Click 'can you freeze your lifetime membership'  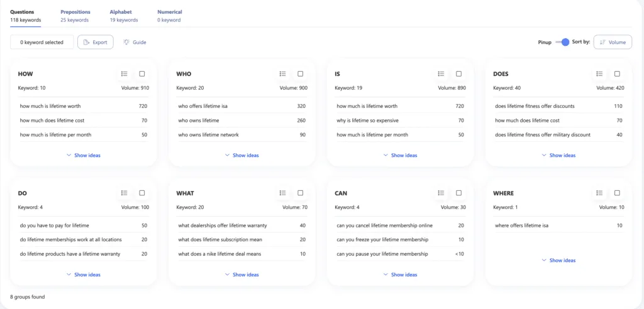pos(382,239)
